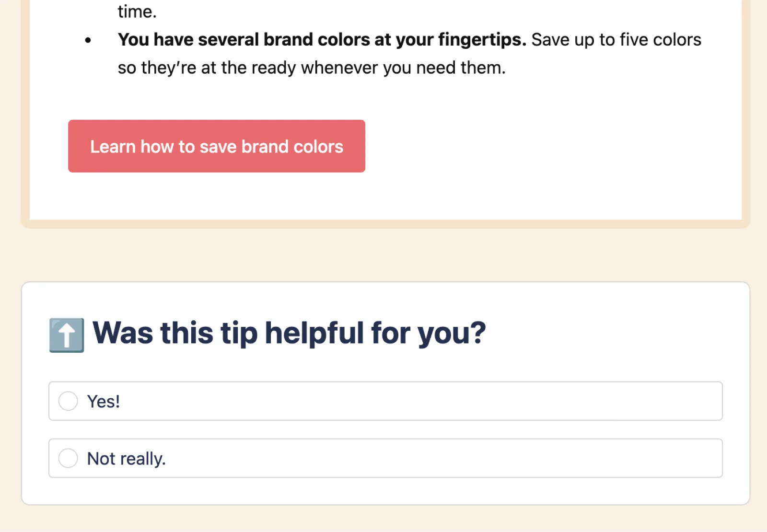
Task: Click the upward arrow emoji icon
Action: 67,335
